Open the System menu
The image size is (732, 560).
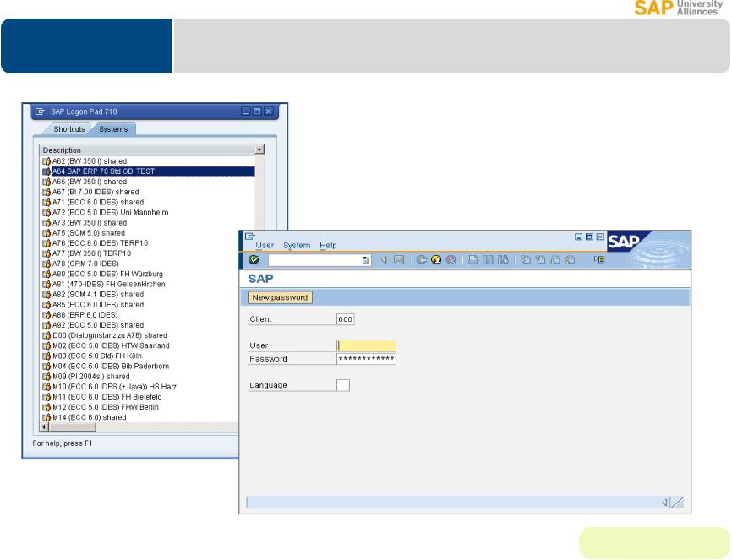tap(297, 245)
